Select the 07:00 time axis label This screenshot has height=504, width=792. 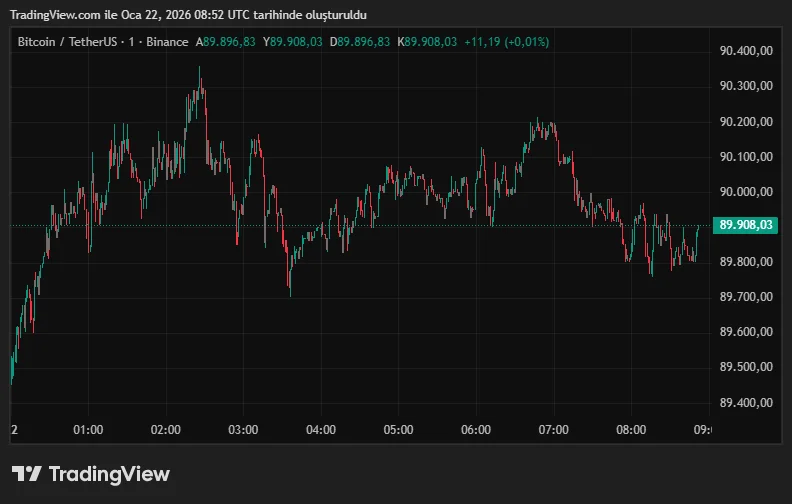(x=553, y=430)
